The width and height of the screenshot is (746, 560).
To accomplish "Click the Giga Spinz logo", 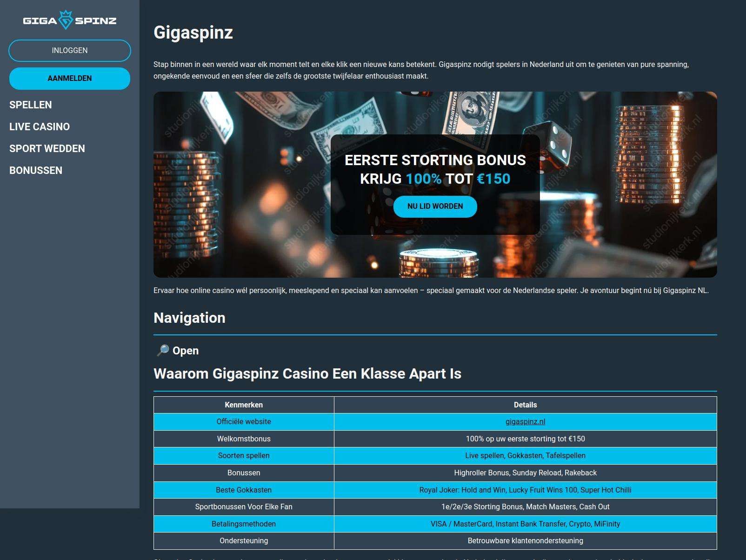I will point(70,20).
